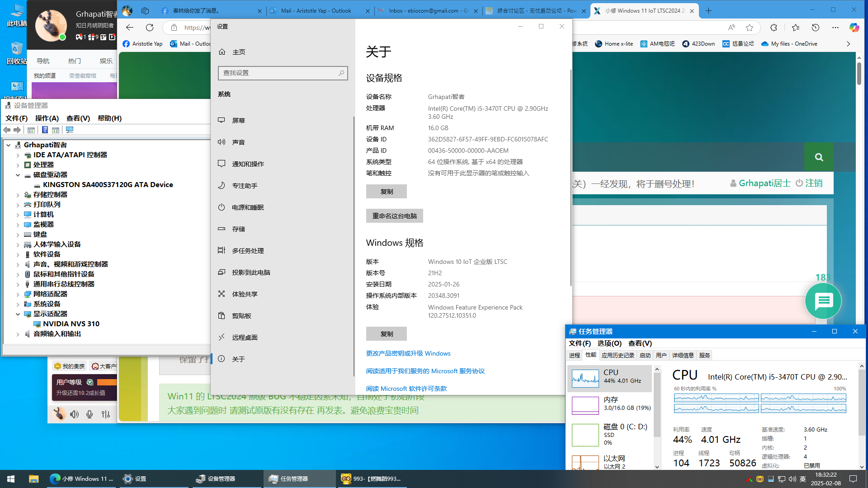Open new browser tab plus button

708,11
